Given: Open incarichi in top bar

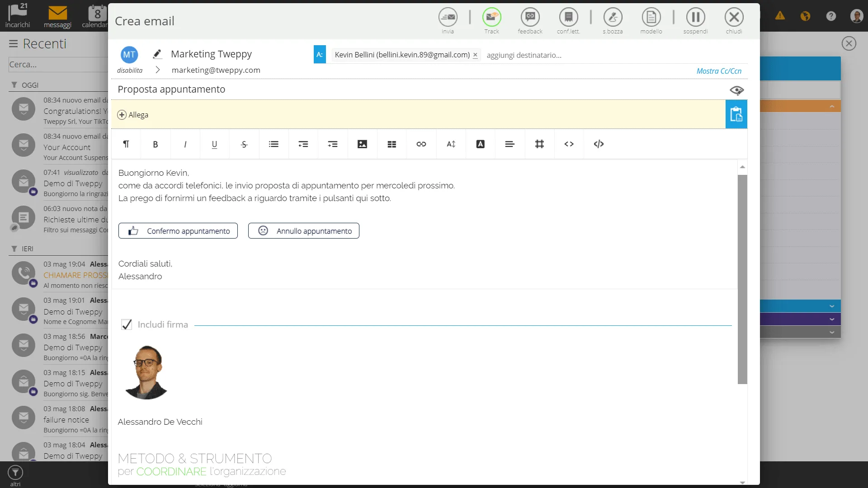Looking at the screenshot, I should (18, 16).
